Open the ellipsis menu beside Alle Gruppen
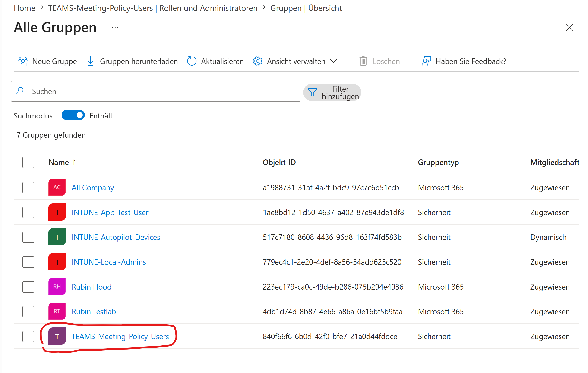The width and height of the screenshot is (588, 373). 115,27
